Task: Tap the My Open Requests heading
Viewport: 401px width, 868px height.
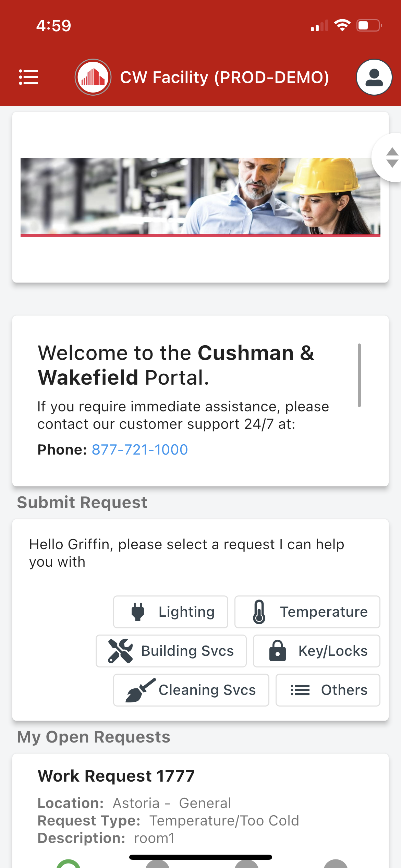Action: 94,737
